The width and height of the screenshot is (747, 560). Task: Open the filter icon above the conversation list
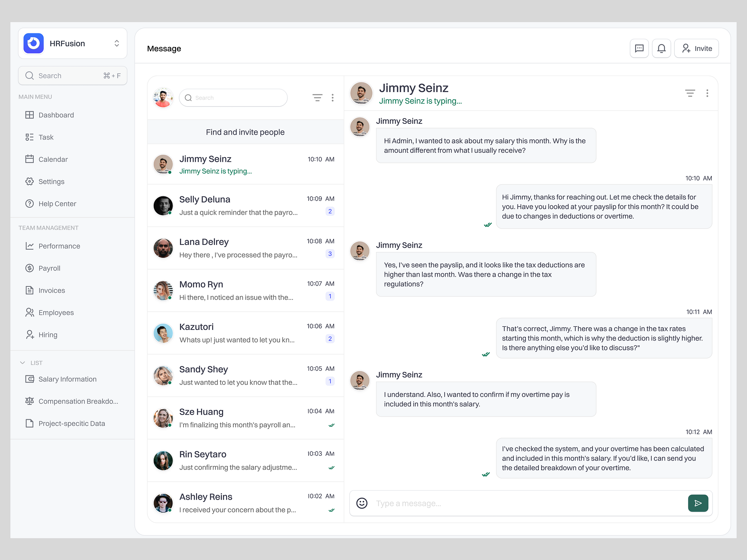tap(318, 98)
